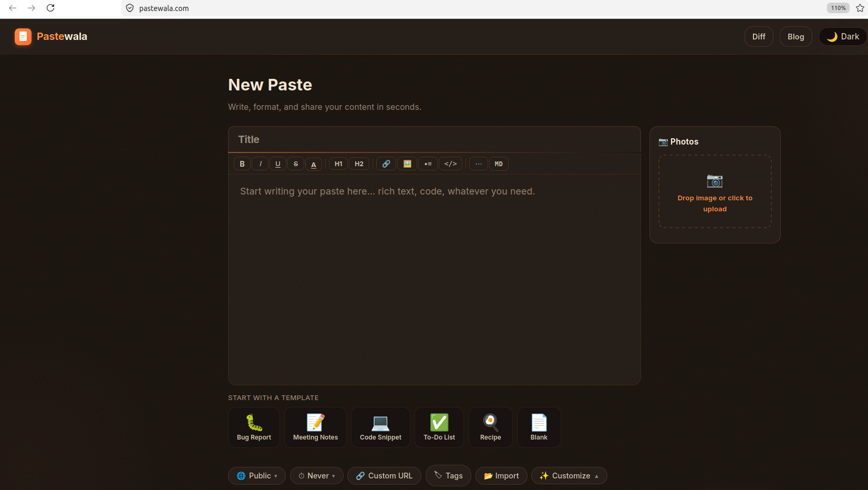Switch to Markdown mode with MD button

click(499, 164)
